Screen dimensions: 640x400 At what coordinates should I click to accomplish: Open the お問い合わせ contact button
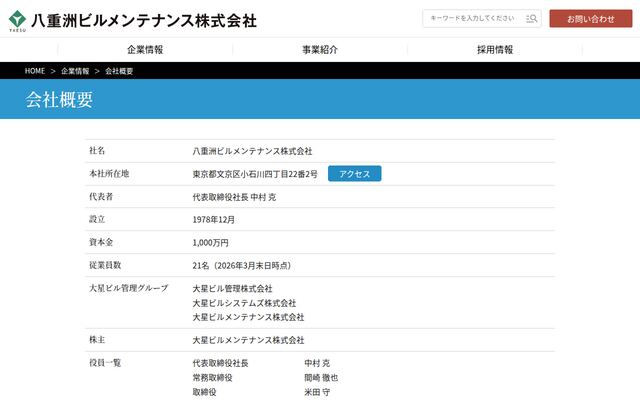click(591, 19)
